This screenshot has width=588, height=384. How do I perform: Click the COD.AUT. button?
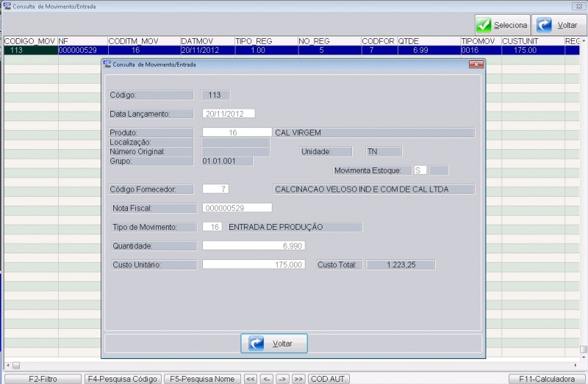329,379
